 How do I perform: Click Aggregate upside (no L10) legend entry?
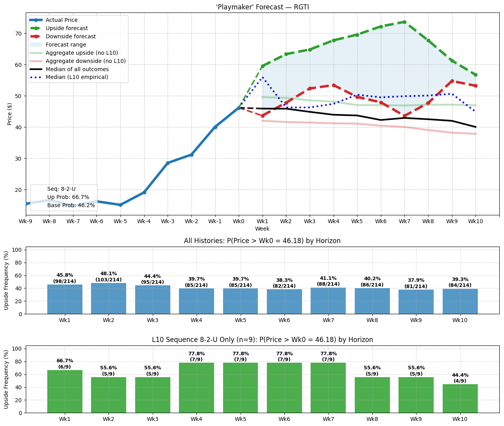[x=81, y=53]
